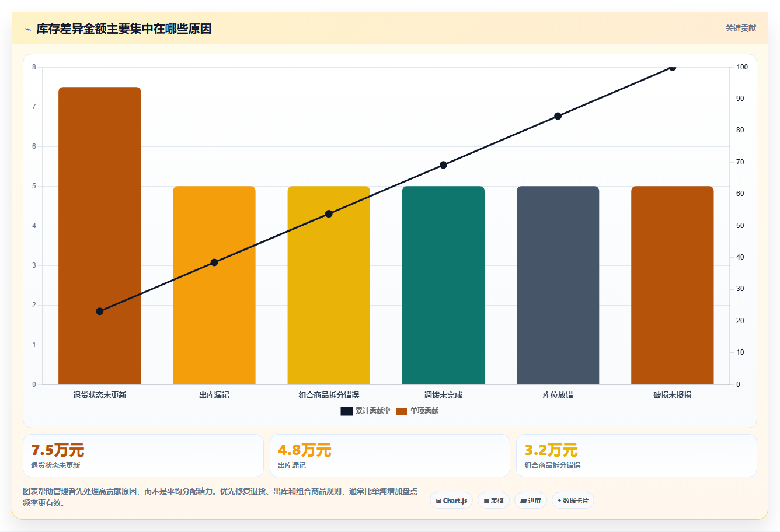The height and width of the screenshot is (532, 780).
Task: Click the x-axis label 出库漏记
Action: [x=214, y=395]
